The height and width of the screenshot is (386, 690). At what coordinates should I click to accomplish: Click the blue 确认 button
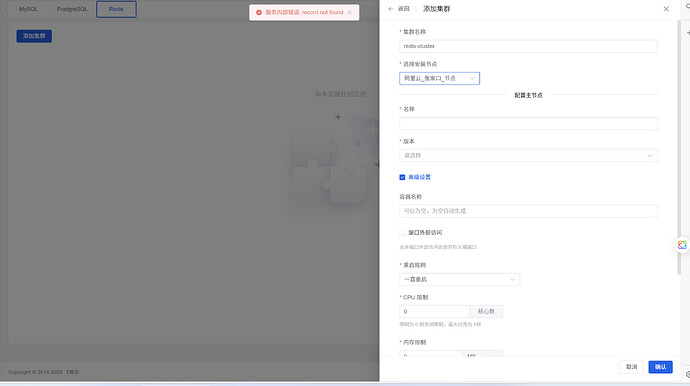click(660, 367)
